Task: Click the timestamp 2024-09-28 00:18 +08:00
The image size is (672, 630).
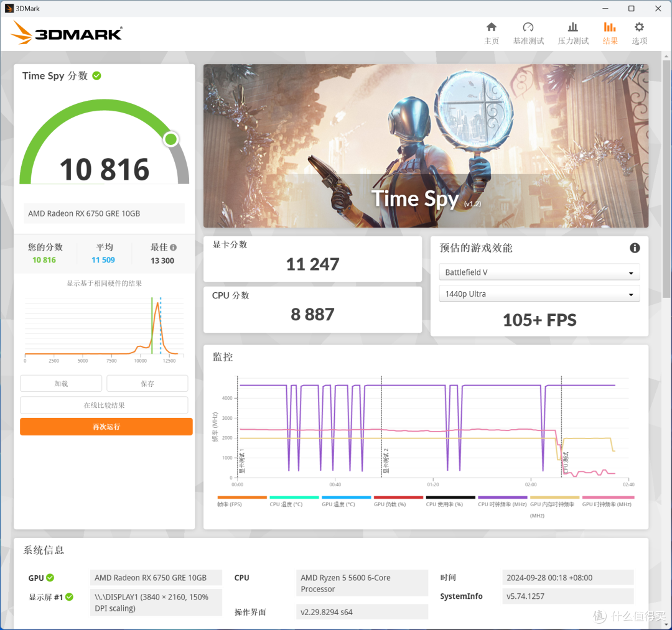Action: tap(568, 577)
